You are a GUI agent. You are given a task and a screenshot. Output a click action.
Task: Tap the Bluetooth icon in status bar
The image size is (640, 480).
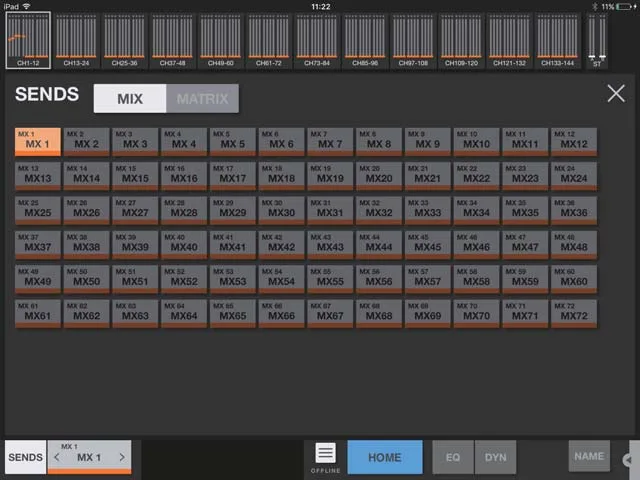[x=595, y=7]
